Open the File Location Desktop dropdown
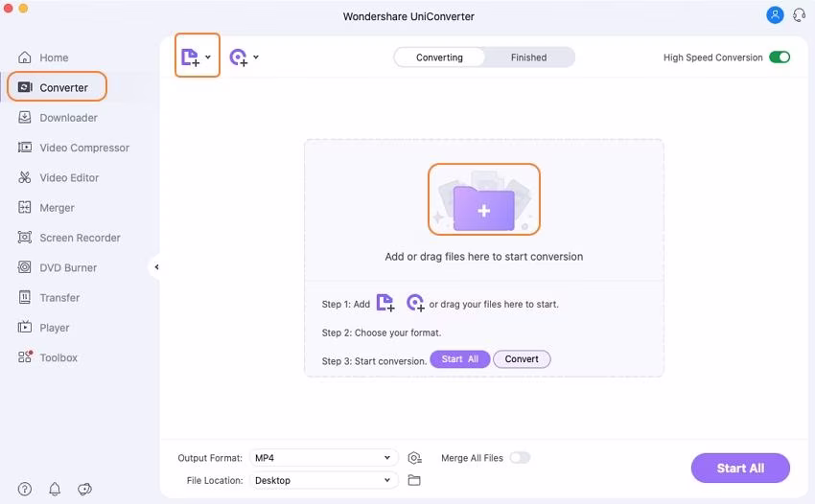This screenshot has width=815, height=504. [323, 480]
